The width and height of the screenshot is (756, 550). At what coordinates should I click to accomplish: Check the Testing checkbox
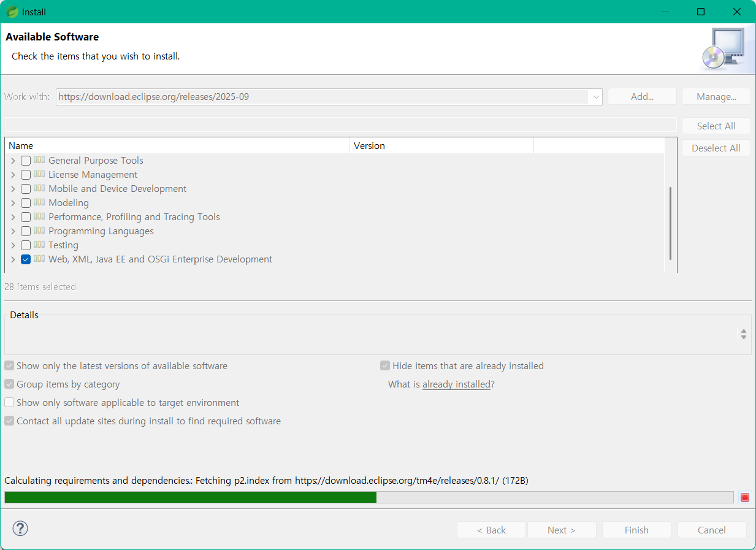click(26, 245)
